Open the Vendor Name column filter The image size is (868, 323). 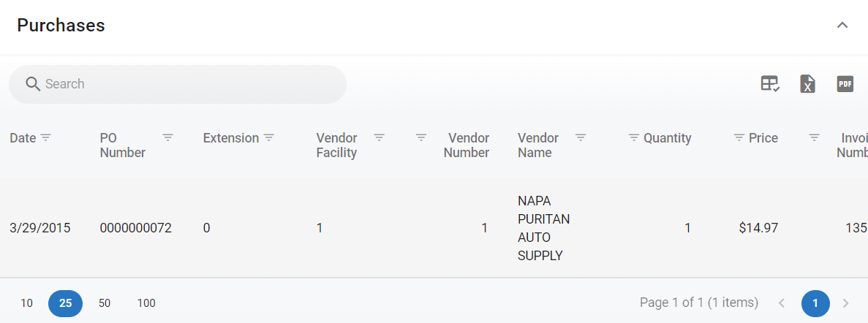(x=581, y=138)
